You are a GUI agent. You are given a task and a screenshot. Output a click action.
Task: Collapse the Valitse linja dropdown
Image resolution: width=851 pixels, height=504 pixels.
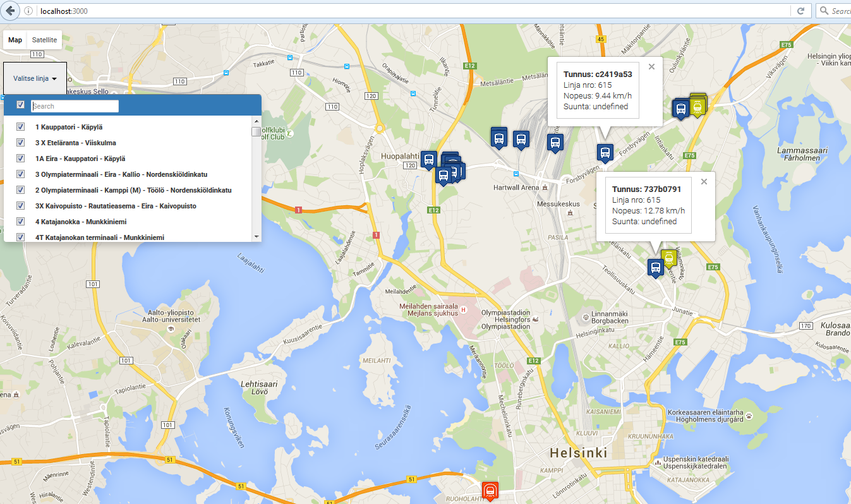click(x=35, y=78)
